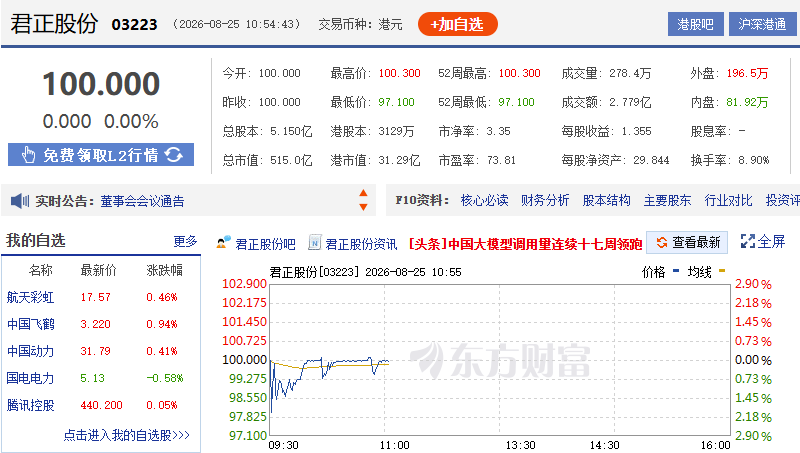
Task: Click the 0.94% change of 中国飞鹤
Action: (162, 324)
